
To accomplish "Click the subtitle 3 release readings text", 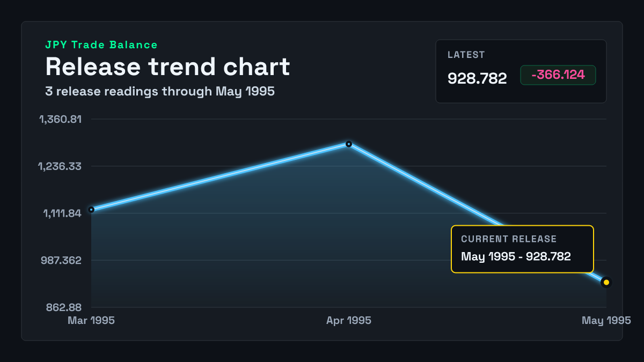I will 160,91.
